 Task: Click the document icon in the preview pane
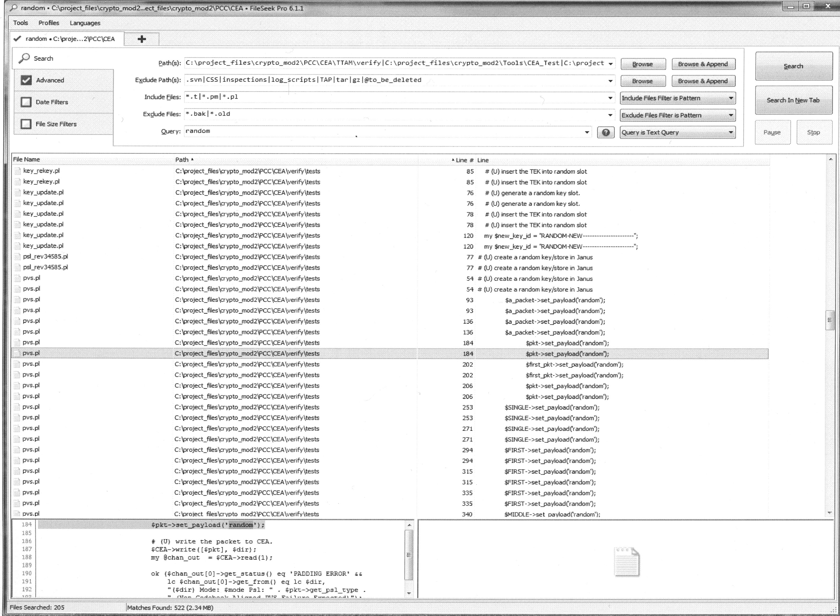click(627, 562)
